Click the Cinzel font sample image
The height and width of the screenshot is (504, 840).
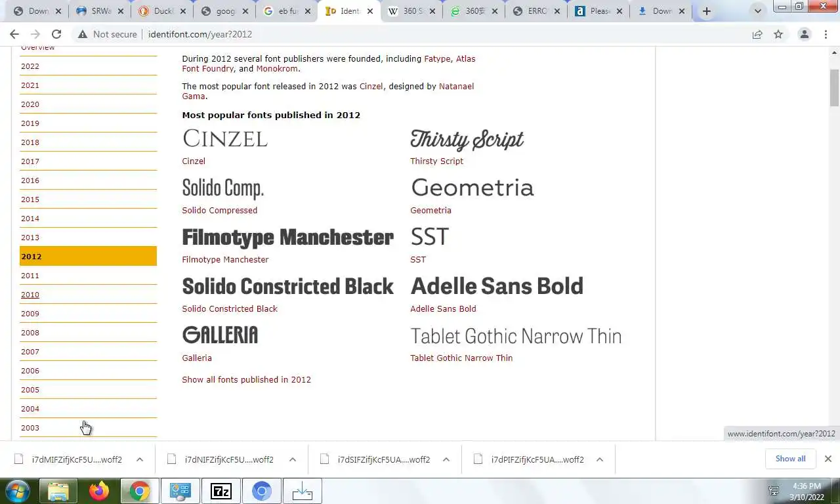coord(225,138)
